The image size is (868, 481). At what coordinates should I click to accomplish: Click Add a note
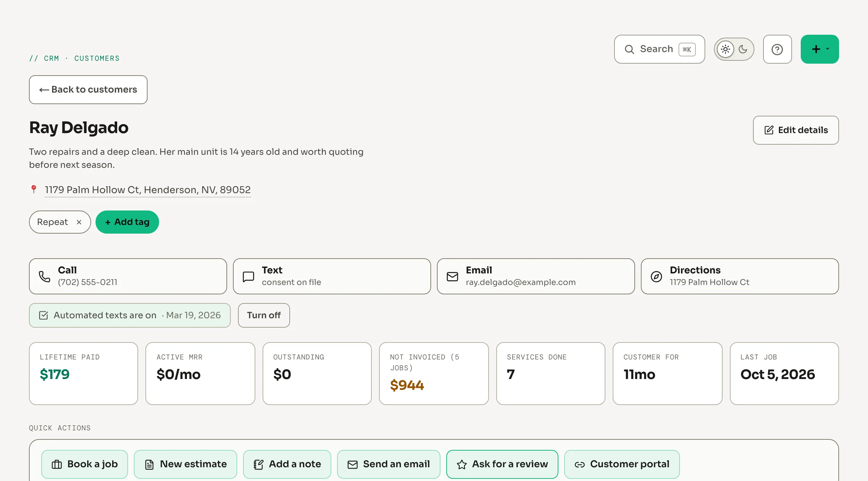pyautogui.click(x=287, y=464)
